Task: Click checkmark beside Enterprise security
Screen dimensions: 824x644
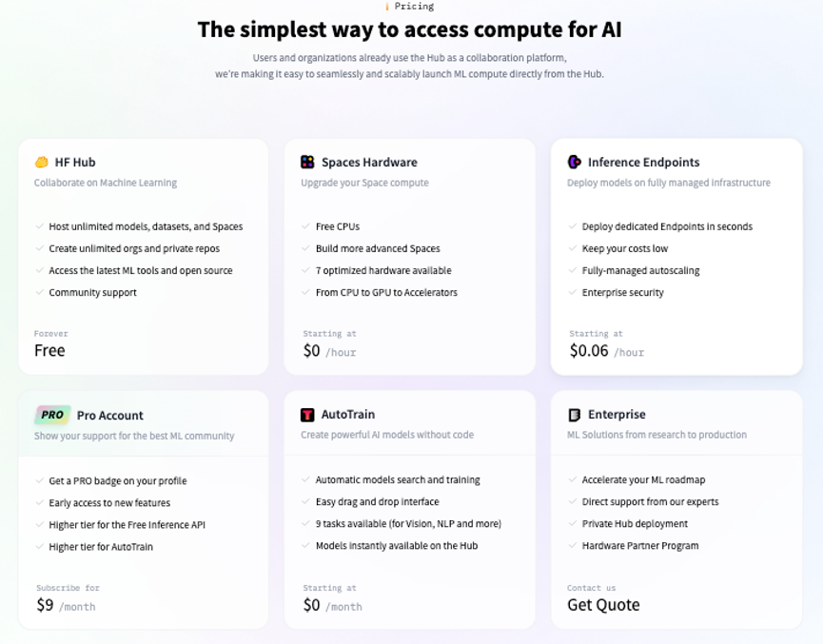Action: click(x=573, y=293)
